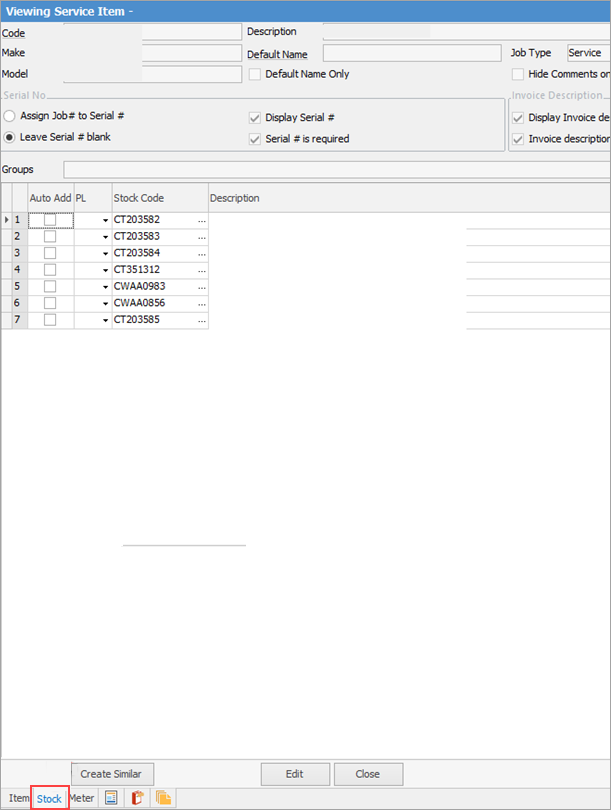The image size is (611, 810).
Task: Select Leave Serial # blank option
Action: tap(9, 137)
